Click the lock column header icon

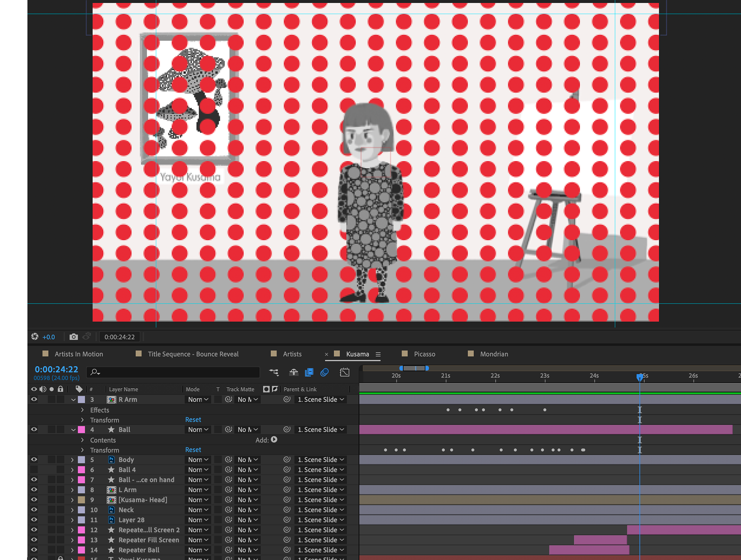coord(61,389)
